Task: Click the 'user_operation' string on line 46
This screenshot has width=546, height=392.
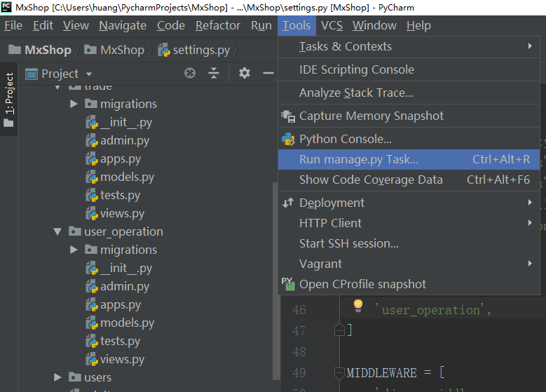Action: point(430,310)
